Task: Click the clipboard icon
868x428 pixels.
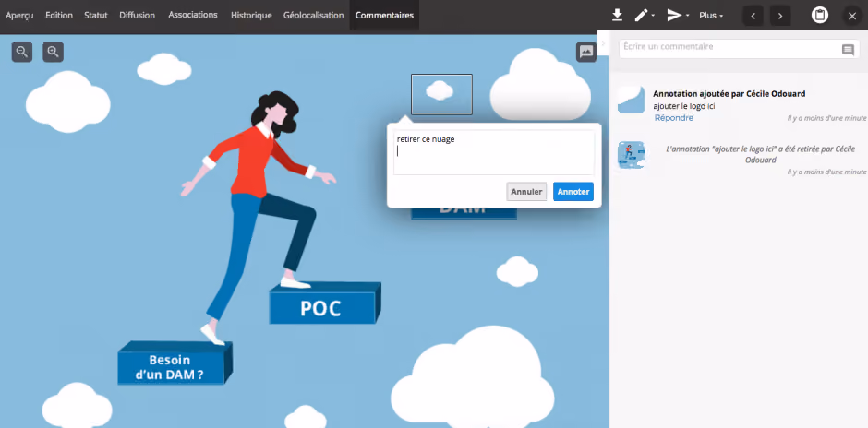Action: [x=820, y=16]
